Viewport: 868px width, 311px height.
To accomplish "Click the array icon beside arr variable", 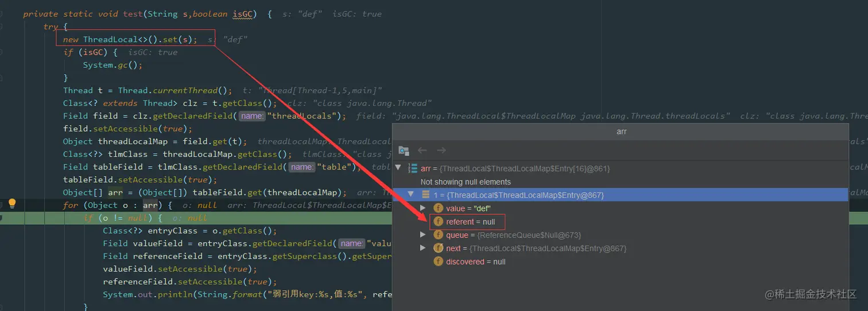I will tap(412, 168).
